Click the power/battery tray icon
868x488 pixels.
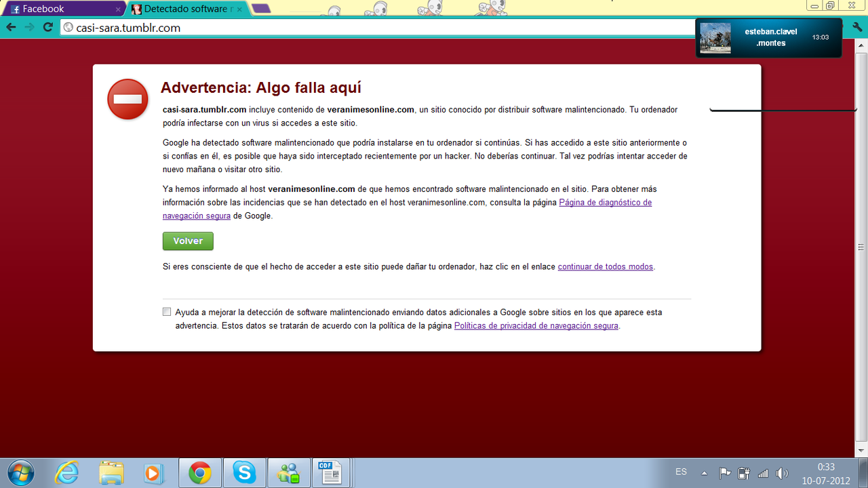(744, 473)
